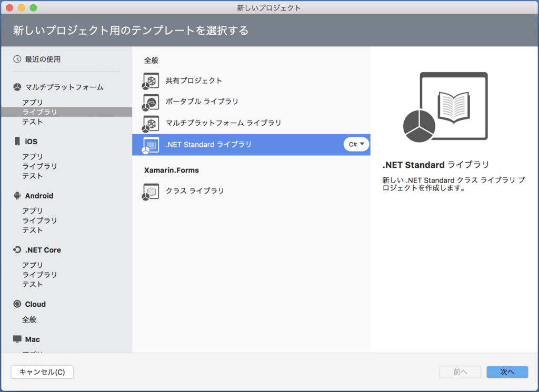
Task: Select テスト under マルチプラットフォーム
Action: 33,122
